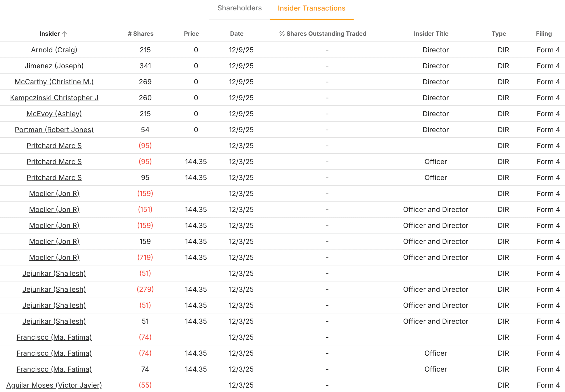Sort transactions by the Price column
Viewport: 565px width, 392px height.
(191, 34)
